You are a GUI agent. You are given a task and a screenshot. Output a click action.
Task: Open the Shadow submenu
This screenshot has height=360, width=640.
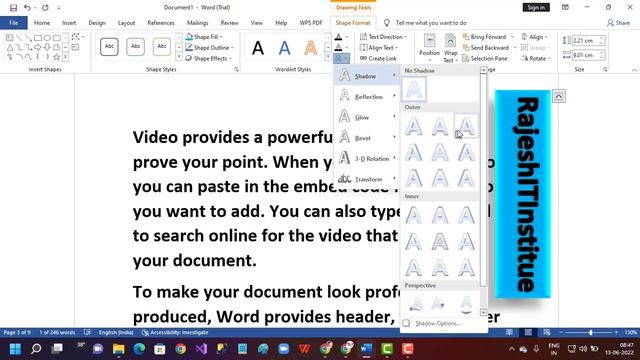coord(366,76)
